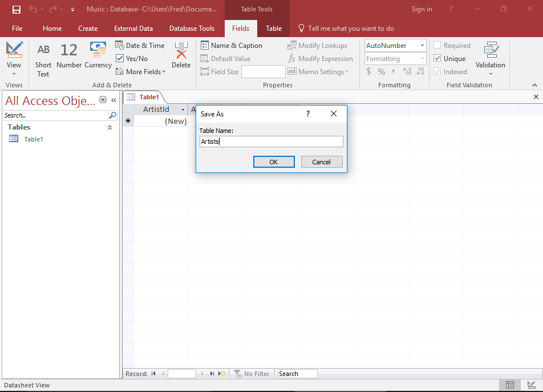Apply comma number format
The height and width of the screenshot is (392, 543).
point(393,71)
